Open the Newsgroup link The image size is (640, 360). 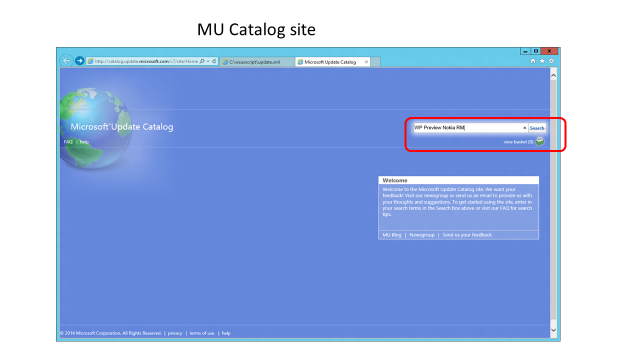(x=422, y=235)
